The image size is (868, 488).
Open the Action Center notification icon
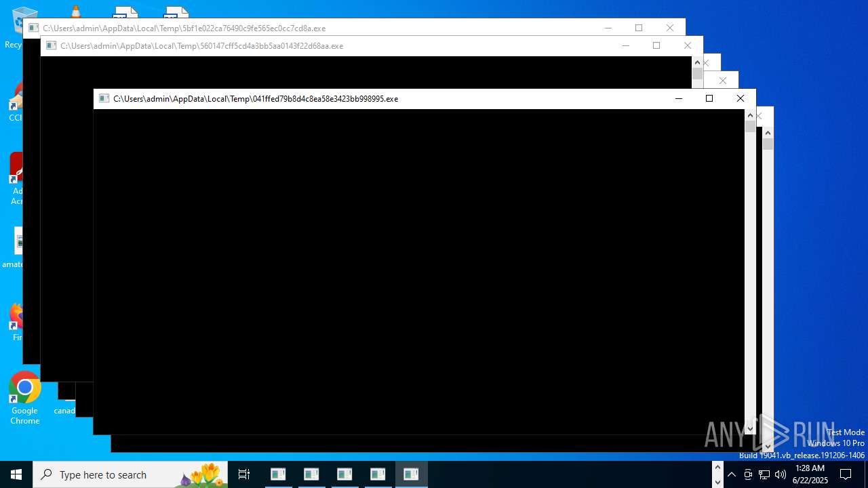pyautogui.click(x=846, y=474)
